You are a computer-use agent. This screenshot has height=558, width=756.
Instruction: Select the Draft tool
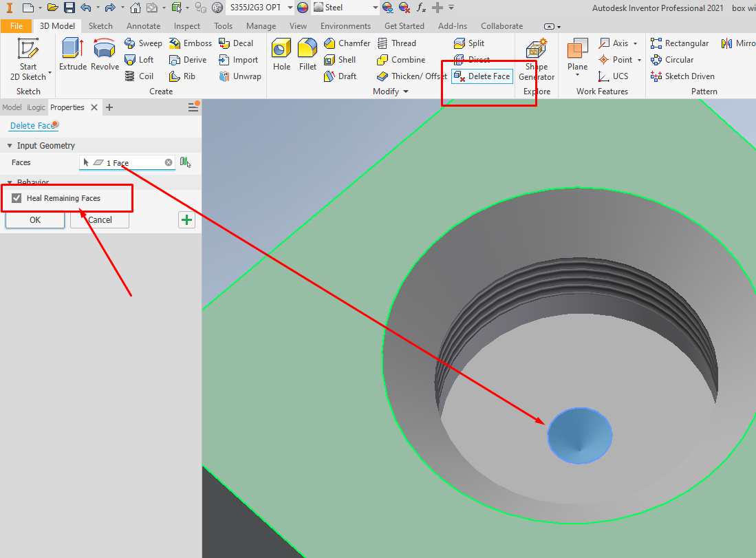tap(341, 76)
